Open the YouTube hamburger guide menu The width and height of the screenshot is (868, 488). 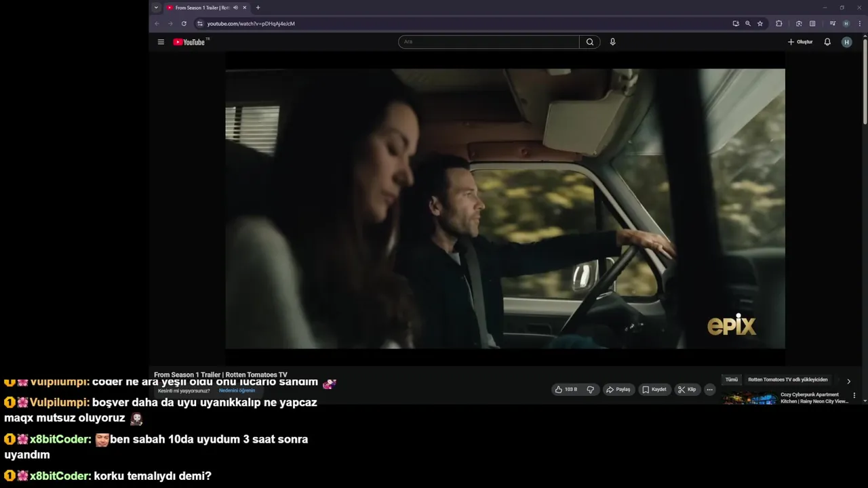point(161,42)
